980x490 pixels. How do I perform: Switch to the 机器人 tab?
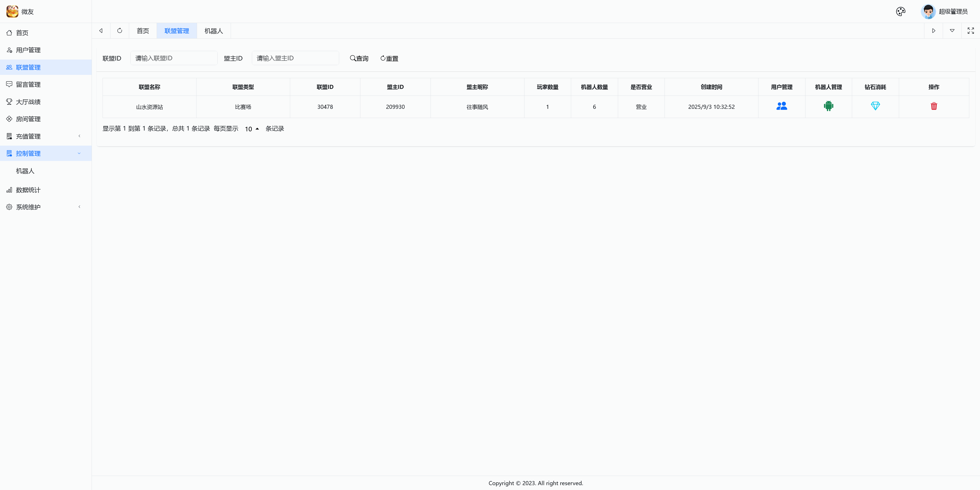[x=213, y=31]
